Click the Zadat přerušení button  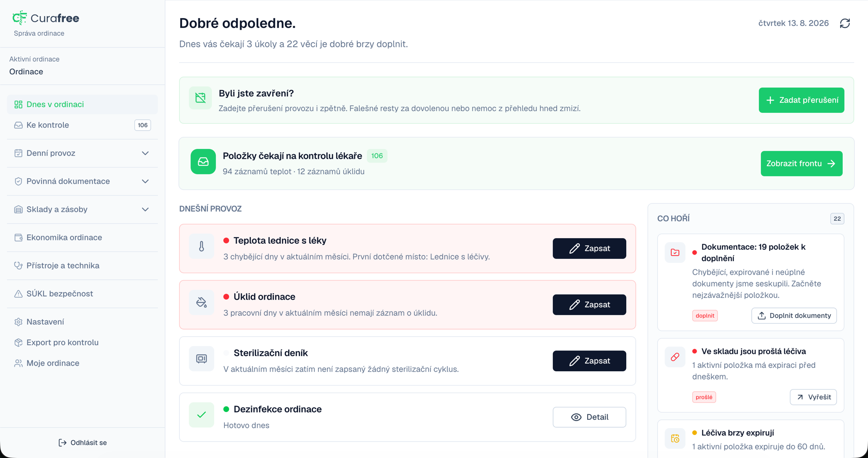coord(801,100)
